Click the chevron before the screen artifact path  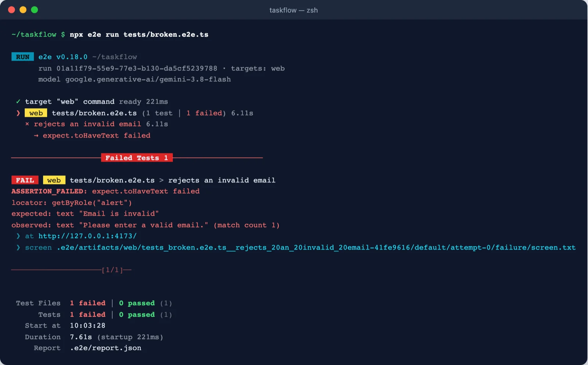tap(18, 248)
